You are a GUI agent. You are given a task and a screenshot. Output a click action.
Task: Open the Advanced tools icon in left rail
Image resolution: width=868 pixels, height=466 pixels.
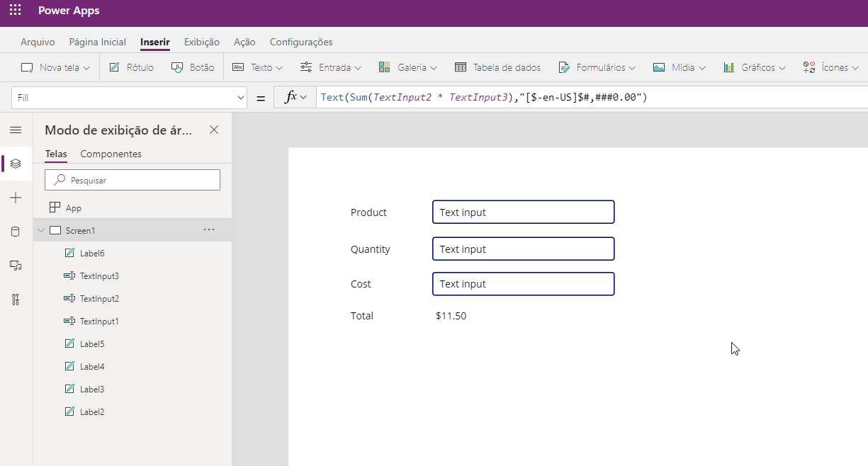pos(16,299)
